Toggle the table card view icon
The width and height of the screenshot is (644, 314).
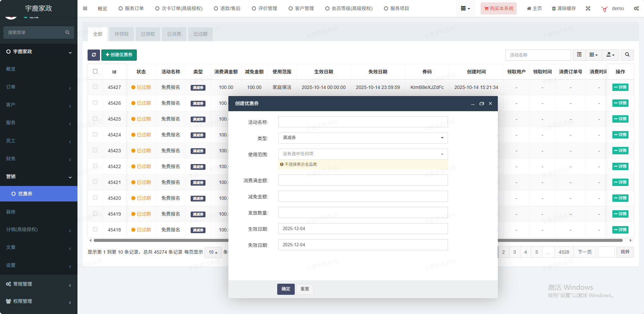click(x=579, y=55)
